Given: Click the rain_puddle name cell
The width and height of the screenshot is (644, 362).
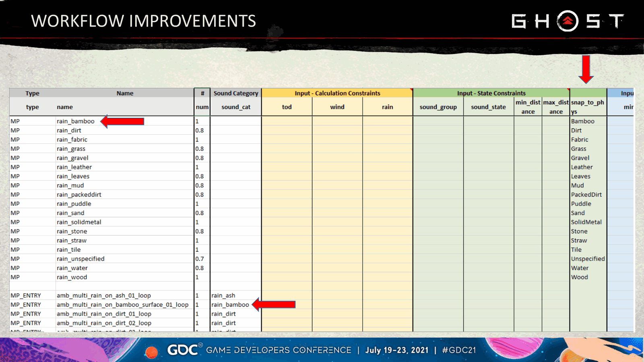Looking at the screenshot, I should click(x=125, y=204).
